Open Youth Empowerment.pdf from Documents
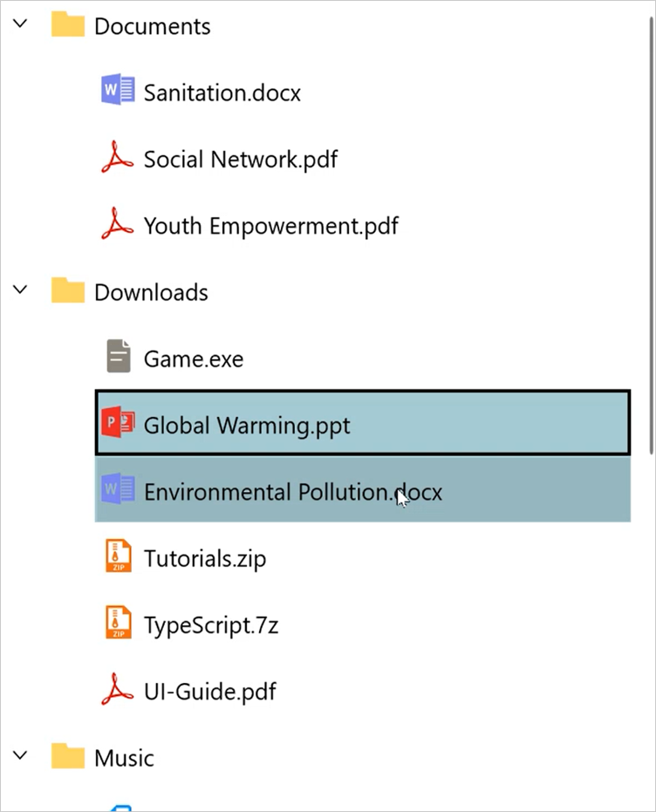656x812 pixels. tap(270, 224)
